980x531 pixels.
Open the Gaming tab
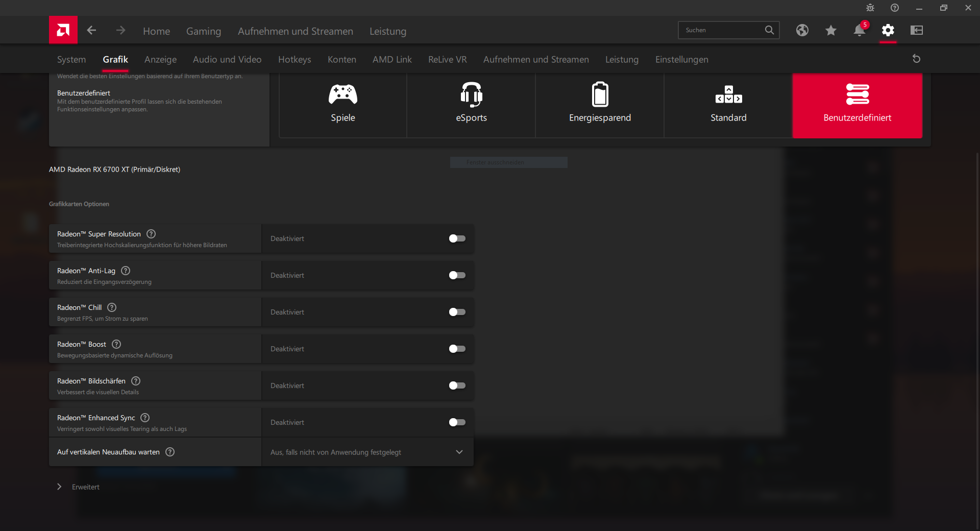(x=204, y=31)
